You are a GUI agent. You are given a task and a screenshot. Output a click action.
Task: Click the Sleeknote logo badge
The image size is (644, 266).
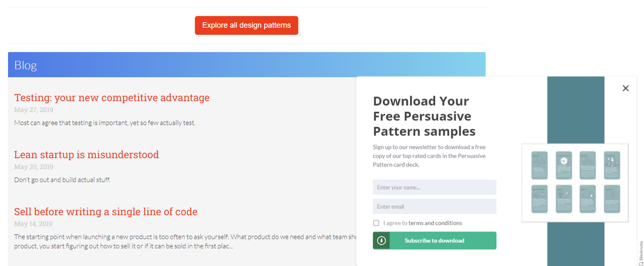(640, 251)
